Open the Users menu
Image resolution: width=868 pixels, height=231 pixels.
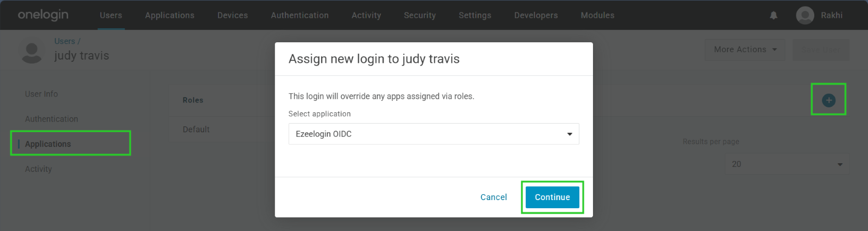[111, 15]
